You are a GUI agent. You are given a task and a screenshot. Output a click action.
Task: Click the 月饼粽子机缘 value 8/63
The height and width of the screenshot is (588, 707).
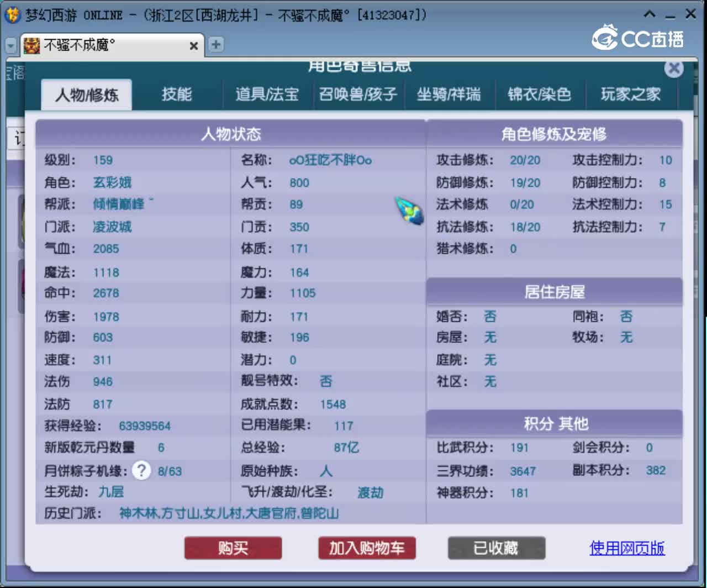170,471
